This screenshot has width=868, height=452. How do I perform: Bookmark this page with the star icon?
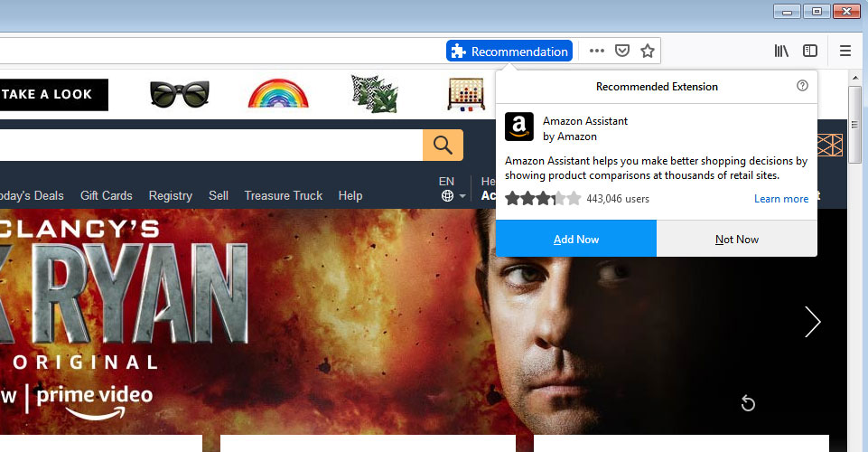[647, 51]
